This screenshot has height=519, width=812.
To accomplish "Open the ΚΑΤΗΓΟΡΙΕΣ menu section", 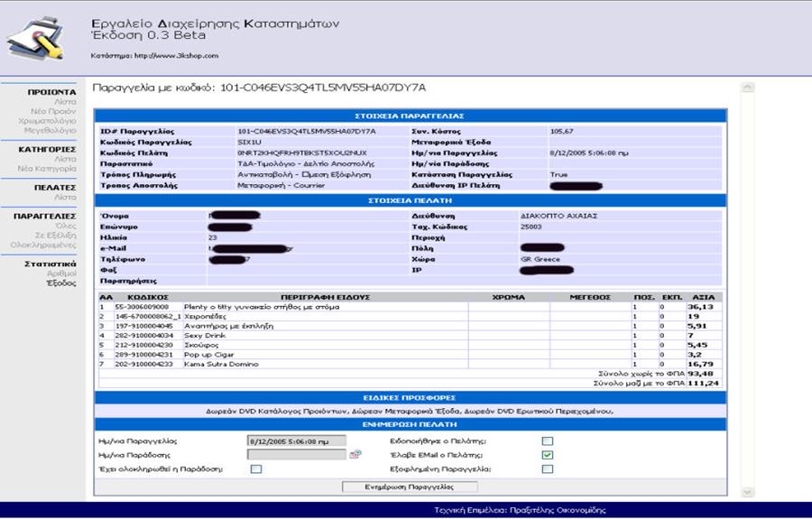I will point(47,149).
